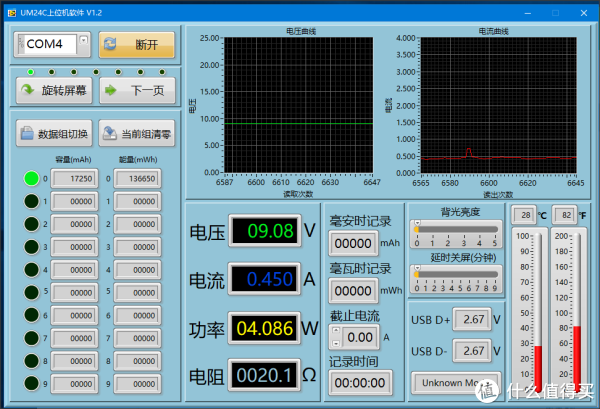The height and width of the screenshot is (409, 600).
Task: Adjust the 背光亮度 backlight brightness slider
Action: [x=456, y=230]
